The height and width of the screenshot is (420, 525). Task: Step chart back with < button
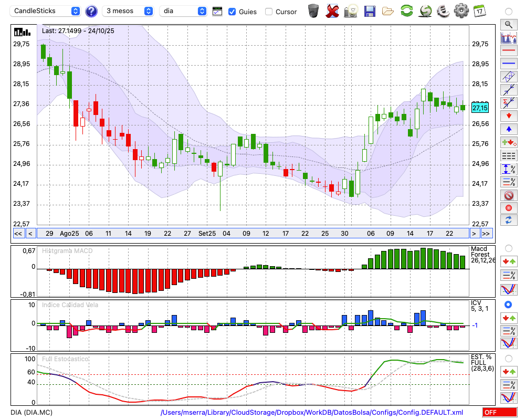click(x=30, y=234)
